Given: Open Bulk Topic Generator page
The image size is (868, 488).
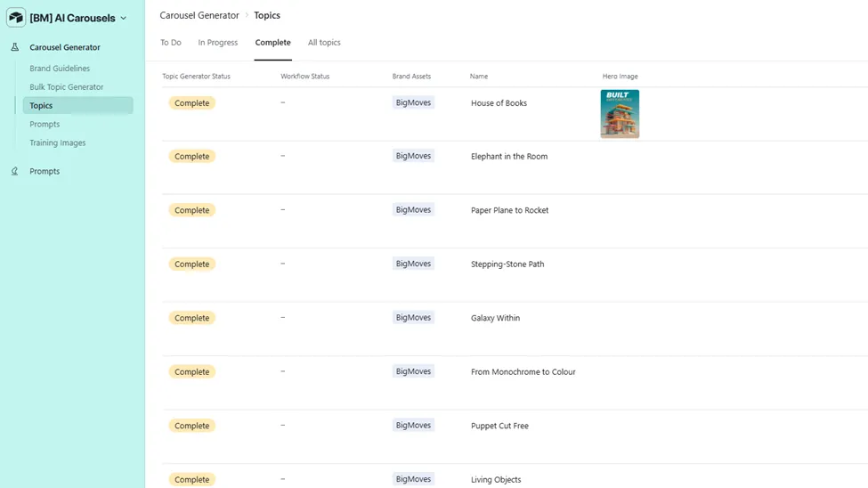Looking at the screenshot, I should click(x=67, y=87).
